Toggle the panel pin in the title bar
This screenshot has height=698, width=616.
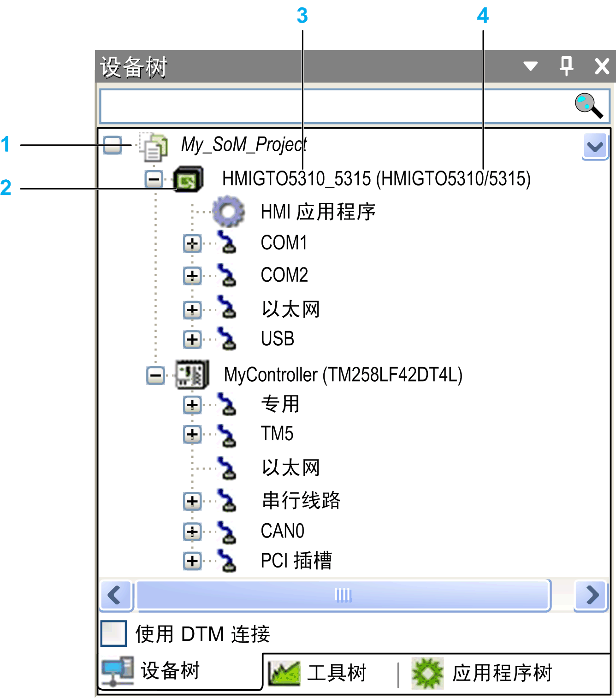point(566,66)
